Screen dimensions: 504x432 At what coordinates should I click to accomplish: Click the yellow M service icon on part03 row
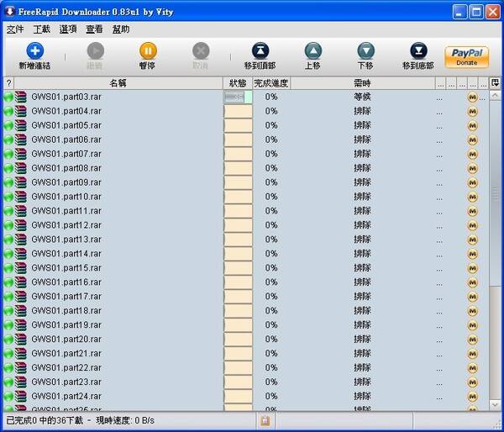pos(472,97)
